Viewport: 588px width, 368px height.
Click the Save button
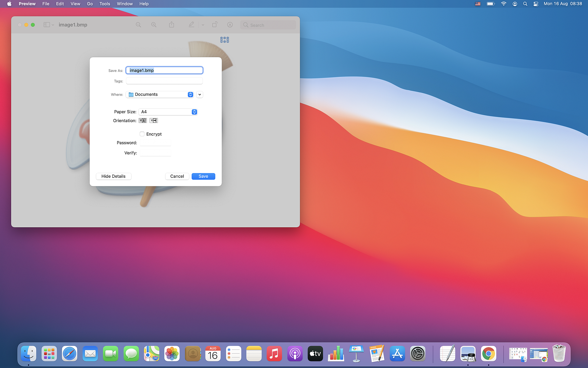click(203, 176)
